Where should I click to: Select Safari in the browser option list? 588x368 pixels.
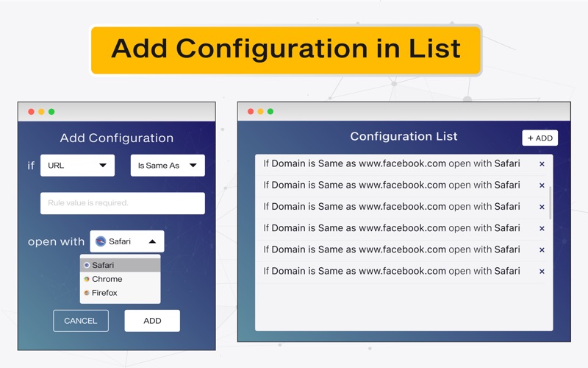pos(120,265)
